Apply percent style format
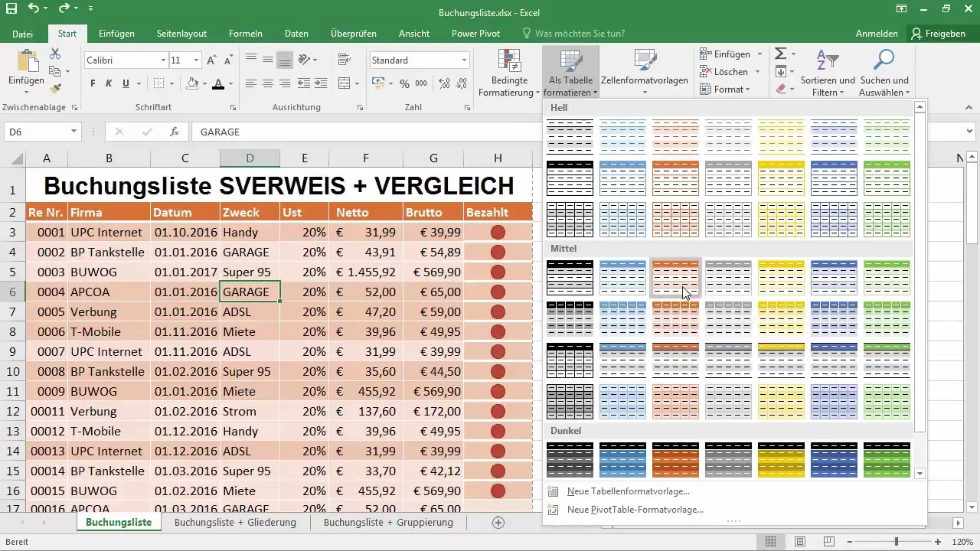 click(404, 83)
